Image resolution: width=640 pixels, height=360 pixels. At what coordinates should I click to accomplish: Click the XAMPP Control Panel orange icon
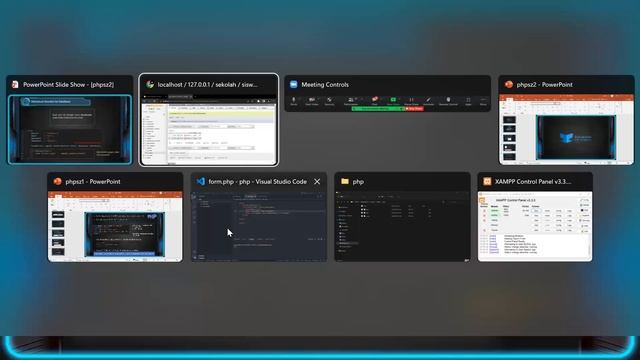(x=487, y=182)
